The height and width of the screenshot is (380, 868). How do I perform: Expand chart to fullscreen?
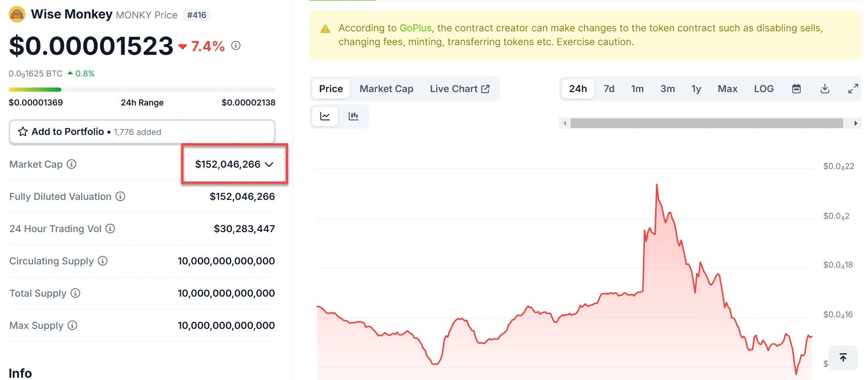pos(853,89)
